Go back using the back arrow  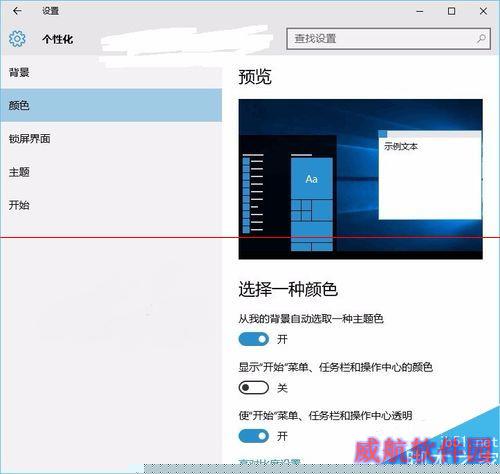click(x=17, y=11)
